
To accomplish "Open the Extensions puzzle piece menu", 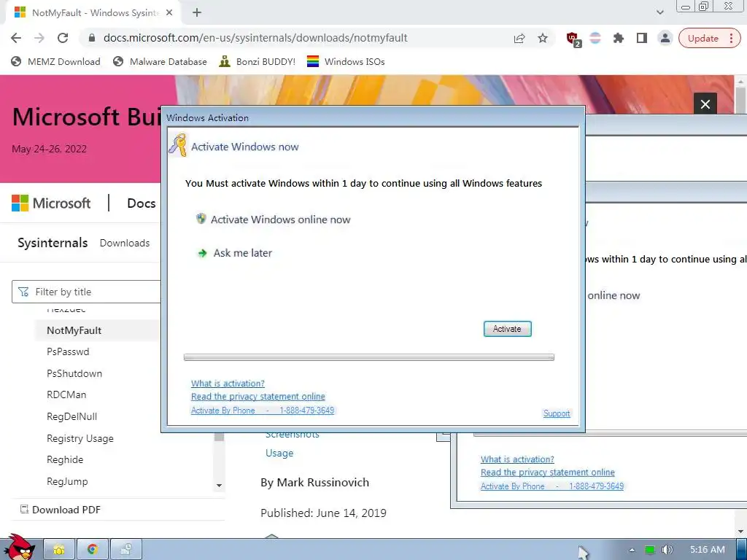I will (x=619, y=38).
